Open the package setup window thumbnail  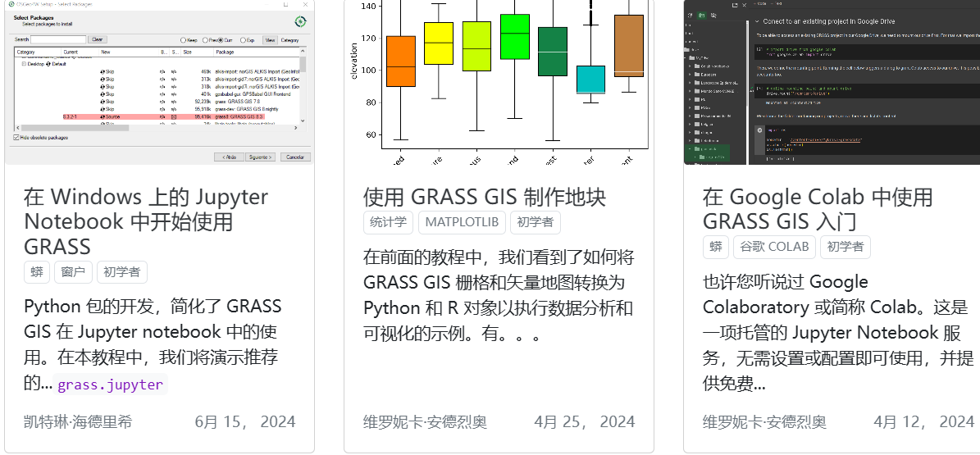tap(159, 82)
